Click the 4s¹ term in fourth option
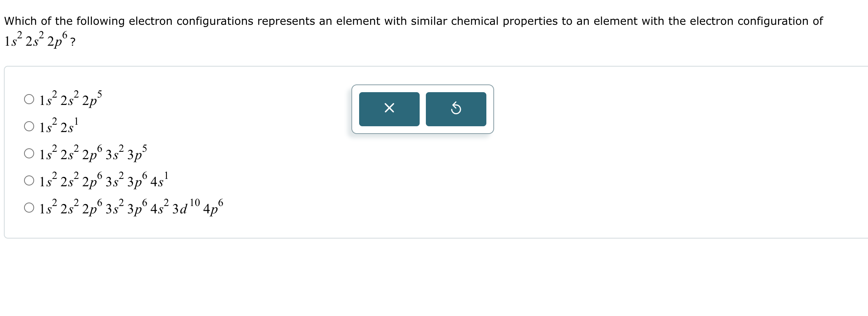868x316 pixels. pos(159,181)
